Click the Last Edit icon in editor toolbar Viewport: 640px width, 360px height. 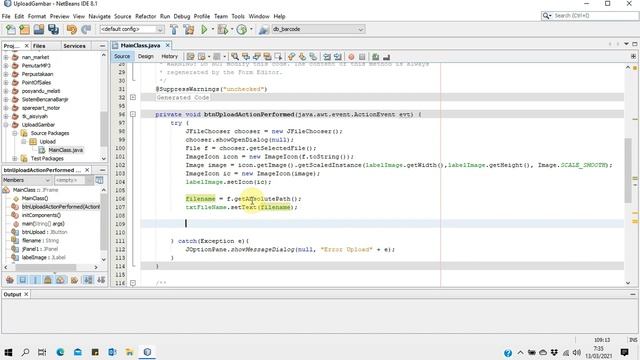[191, 57]
